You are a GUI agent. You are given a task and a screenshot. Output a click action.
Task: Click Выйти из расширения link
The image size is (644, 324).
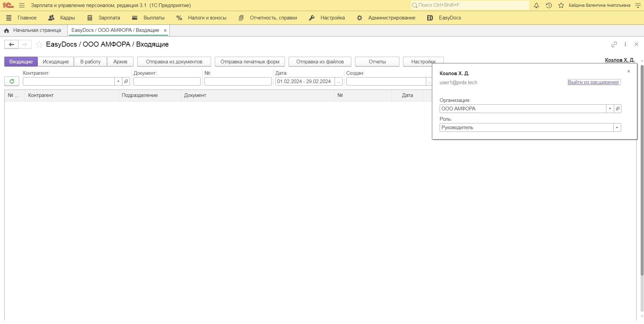[593, 82]
